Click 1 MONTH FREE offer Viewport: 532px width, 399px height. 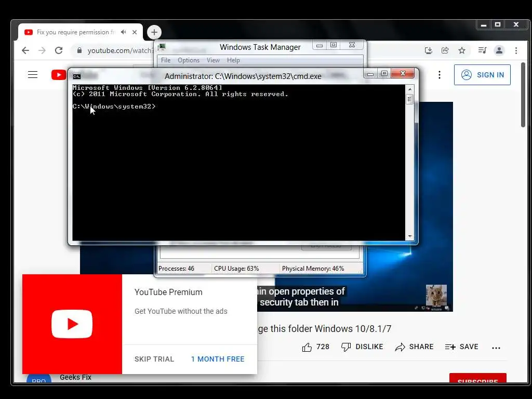tap(218, 359)
